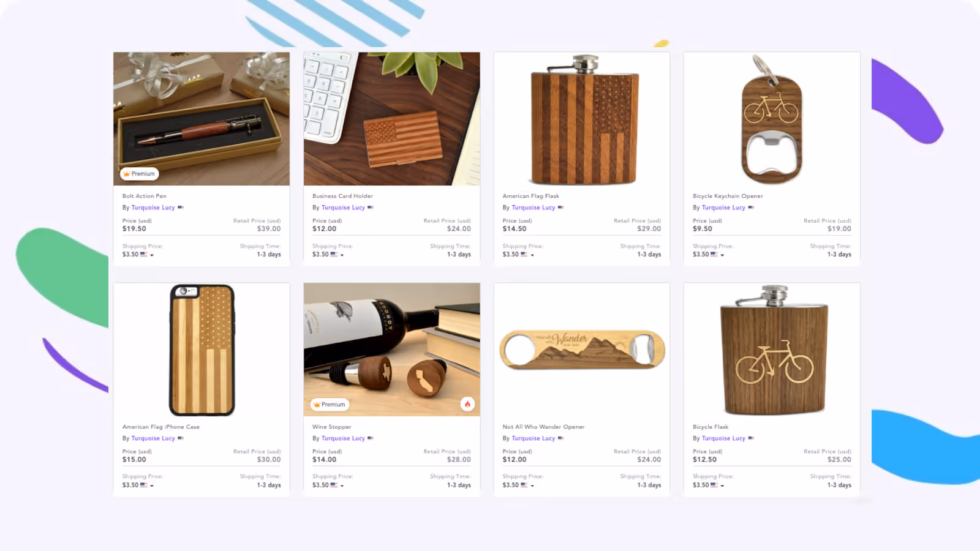
Task: Open Turquoise Lucy link under American Flag Flask
Action: pyautogui.click(x=533, y=208)
